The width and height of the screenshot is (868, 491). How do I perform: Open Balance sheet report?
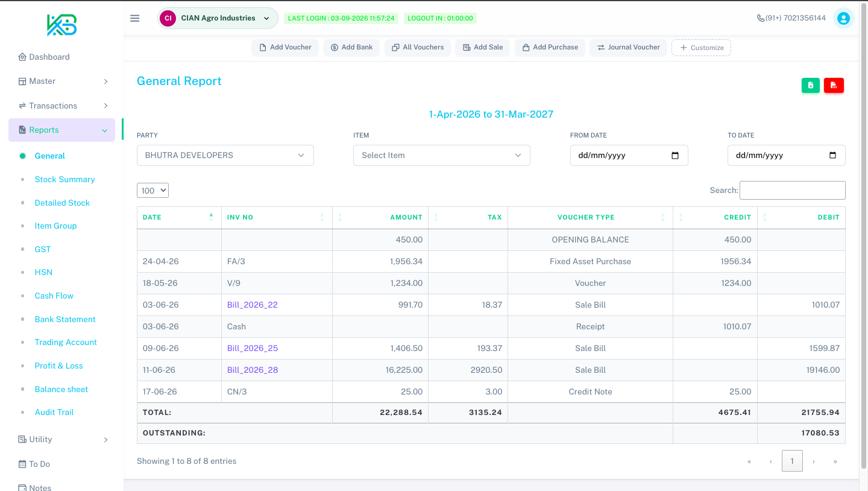coord(61,389)
